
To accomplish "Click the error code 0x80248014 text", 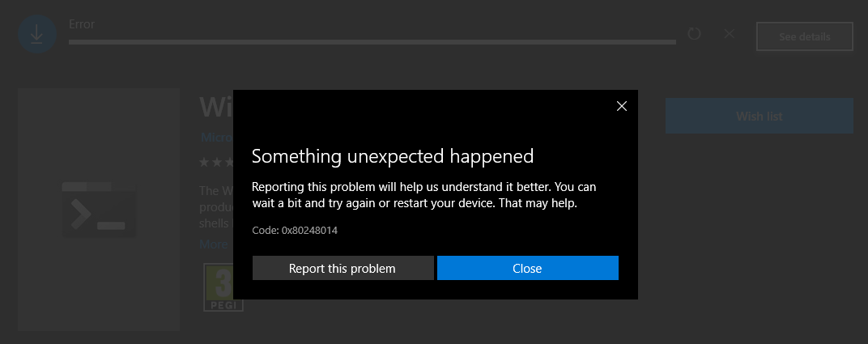I will point(295,231).
